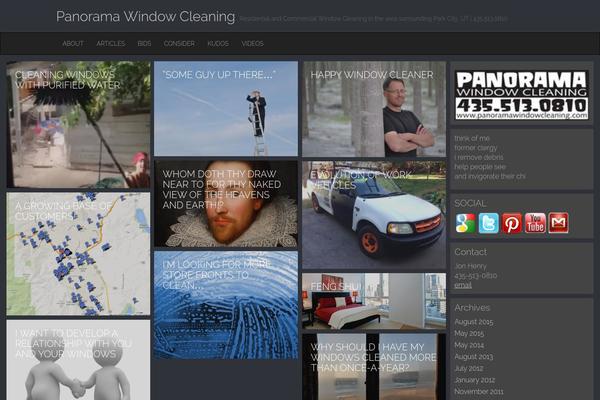
Task: Open the Happy Window Cleaner post
Action: click(x=374, y=109)
